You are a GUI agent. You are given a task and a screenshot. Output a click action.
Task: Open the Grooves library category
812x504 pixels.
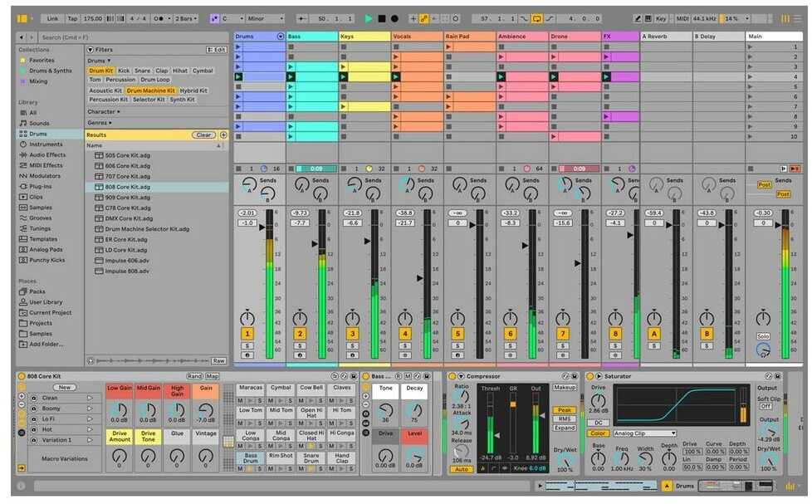40,218
